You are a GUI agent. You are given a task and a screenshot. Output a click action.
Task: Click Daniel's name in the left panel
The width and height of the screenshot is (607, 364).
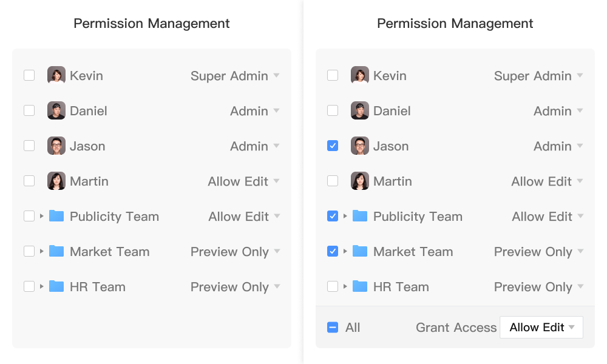[88, 111]
